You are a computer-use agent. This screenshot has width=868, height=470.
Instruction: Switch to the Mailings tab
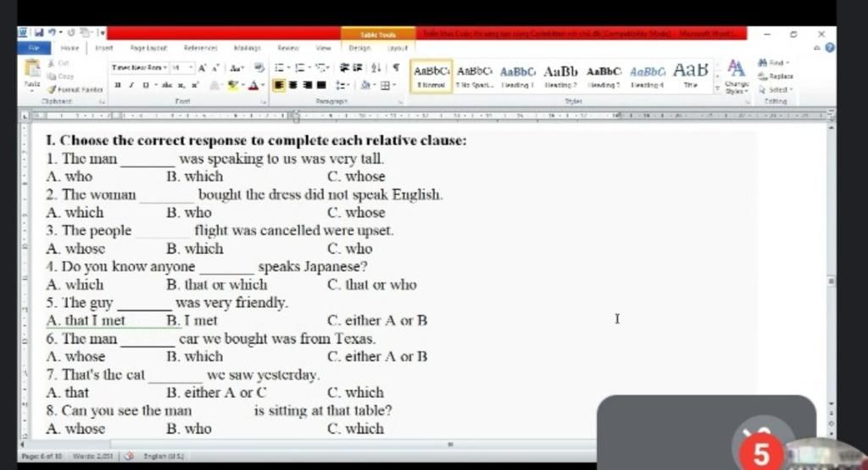coord(248,48)
